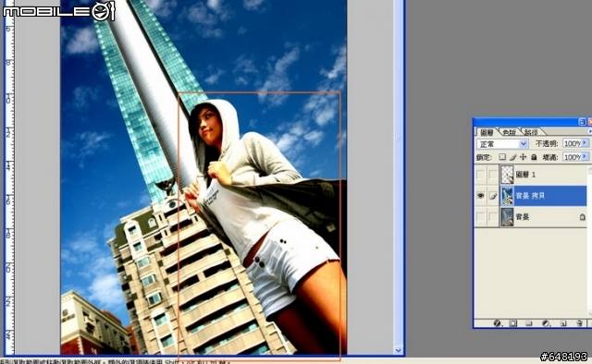592x364 pixels.
Task: Toggle link box for 背景 layer
Action: point(493,217)
